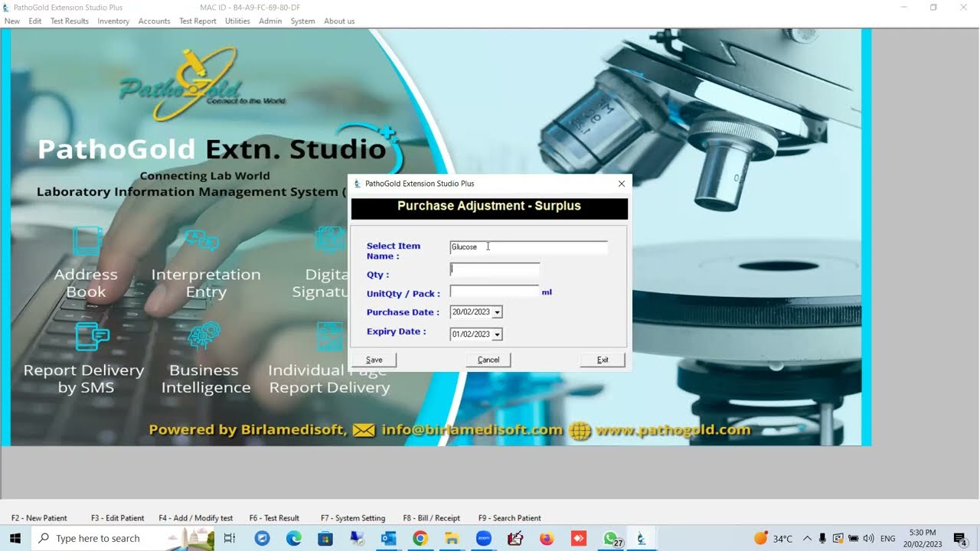
Task: Click the F4 - Add / Modify test shortcut
Action: [x=196, y=518]
